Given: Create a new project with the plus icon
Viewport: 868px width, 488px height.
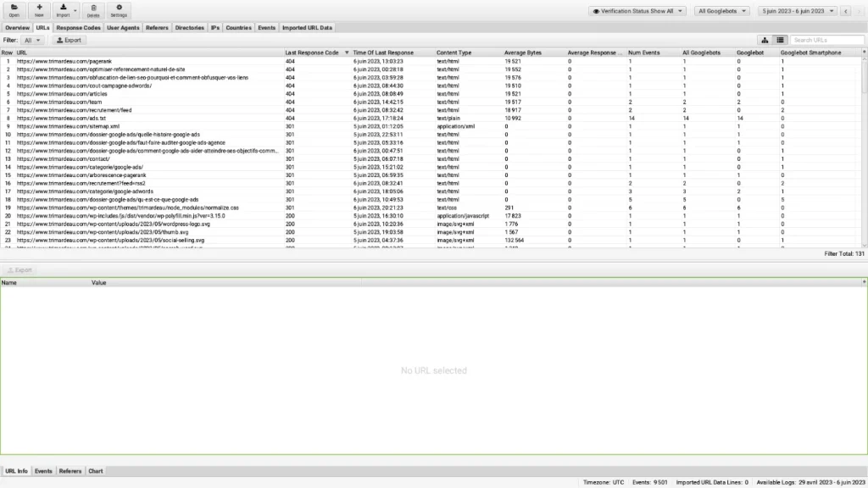Looking at the screenshot, I should (39, 10).
